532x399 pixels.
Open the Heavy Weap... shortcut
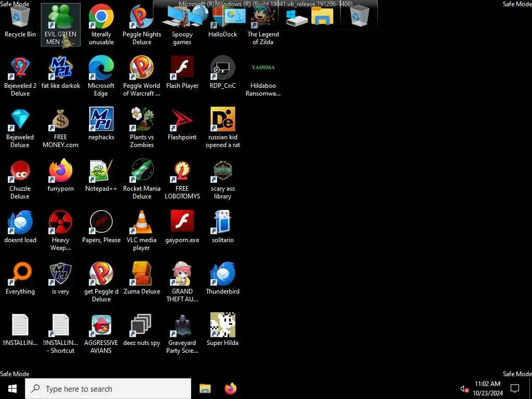pyautogui.click(x=61, y=231)
